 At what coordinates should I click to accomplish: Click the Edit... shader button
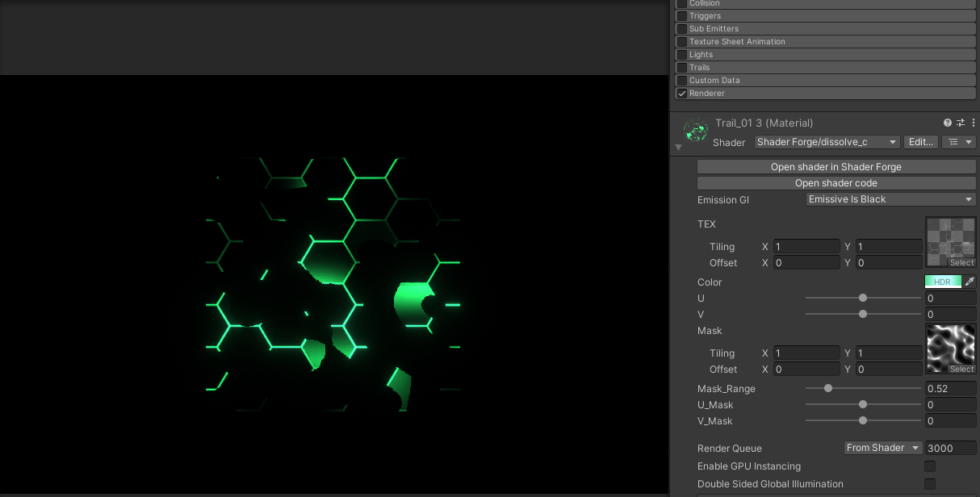point(920,142)
